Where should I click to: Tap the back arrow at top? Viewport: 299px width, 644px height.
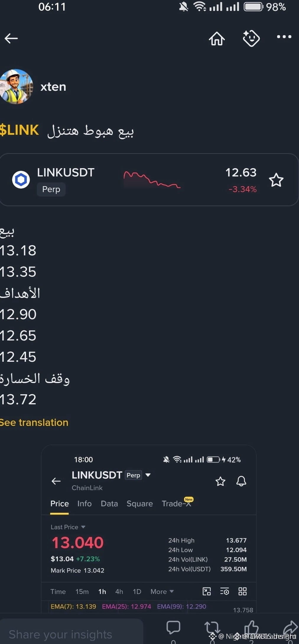tap(11, 38)
